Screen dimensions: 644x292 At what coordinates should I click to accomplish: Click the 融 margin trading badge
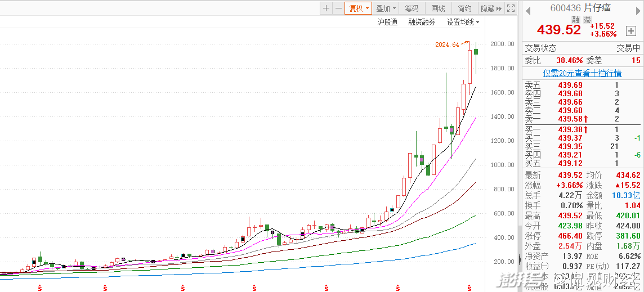(576, 20)
